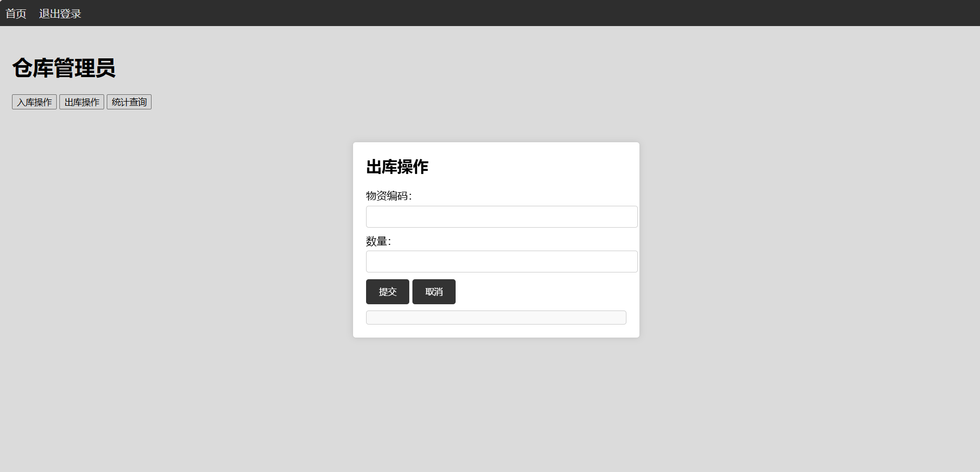Click the 仓库管理员 page heading
Viewport: 980px width, 472px height.
click(x=64, y=68)
